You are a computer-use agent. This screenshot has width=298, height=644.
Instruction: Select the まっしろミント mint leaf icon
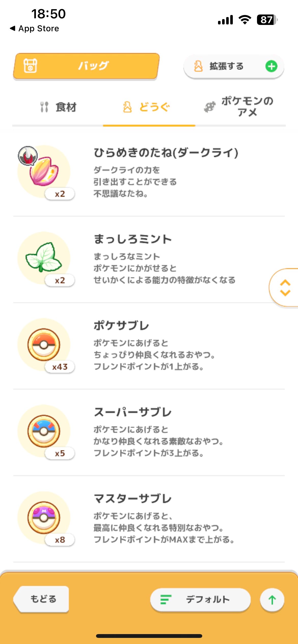tap(44, 257)
